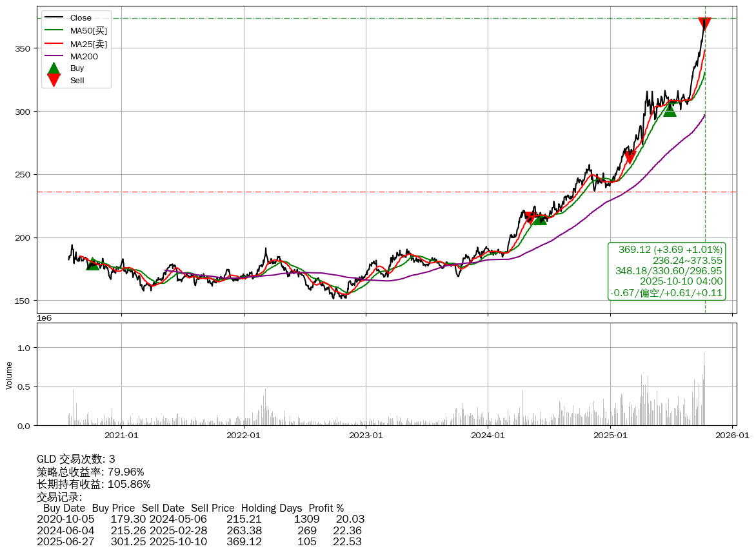
Task: Click the 长期持有收益 105.86% text line
Action: tap(94, 484)
